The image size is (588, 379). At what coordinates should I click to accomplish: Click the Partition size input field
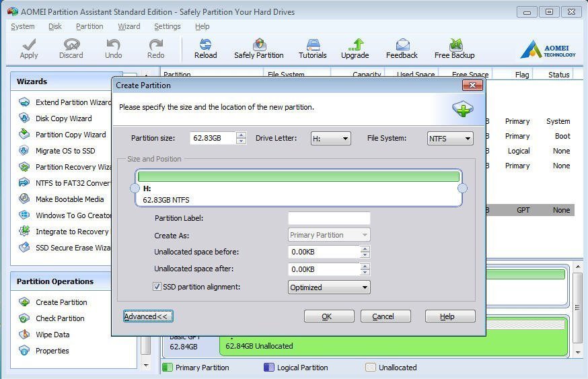pyautogui.click(x=213, y=138)
